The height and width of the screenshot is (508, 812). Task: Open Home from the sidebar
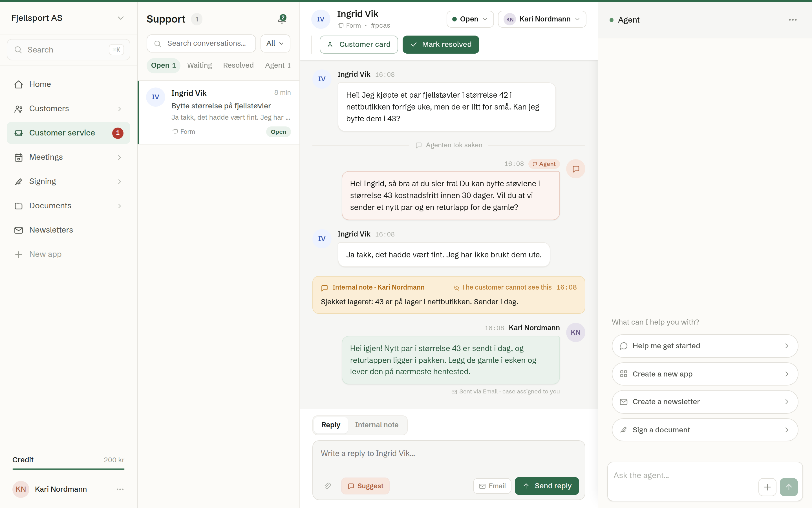tap(69, 84)
